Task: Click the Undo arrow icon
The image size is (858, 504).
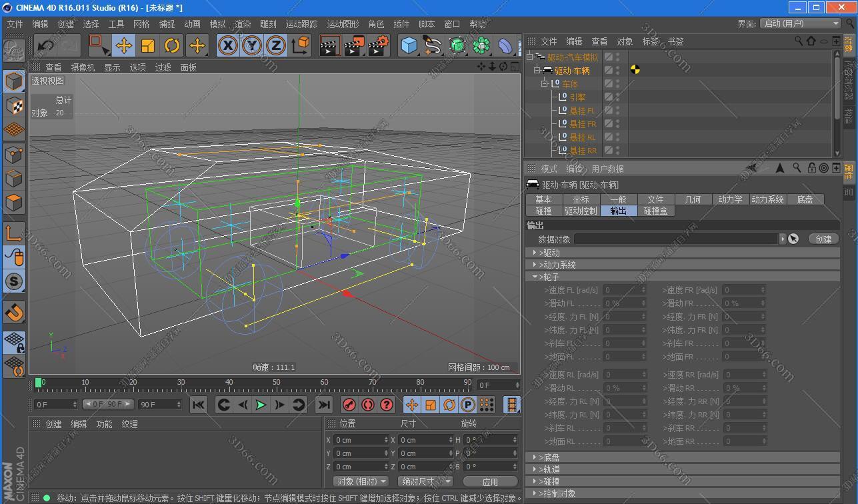Action: (45, 45)
